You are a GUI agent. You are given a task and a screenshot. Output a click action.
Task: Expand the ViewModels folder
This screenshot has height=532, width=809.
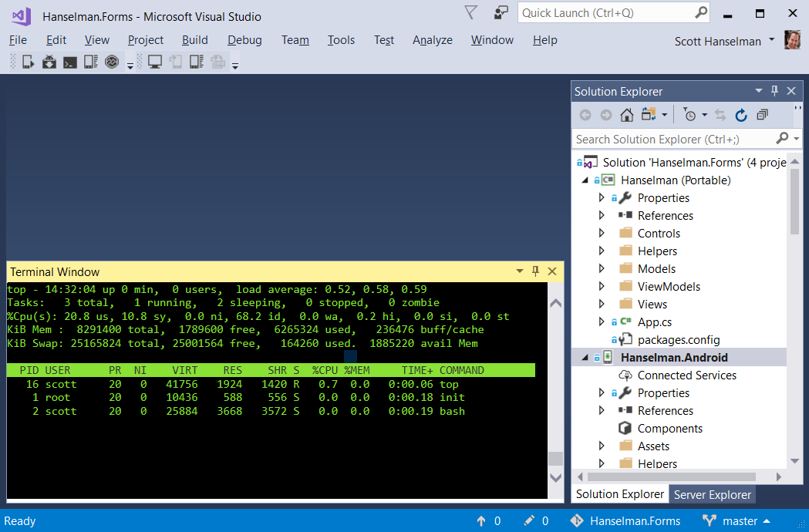602,286
